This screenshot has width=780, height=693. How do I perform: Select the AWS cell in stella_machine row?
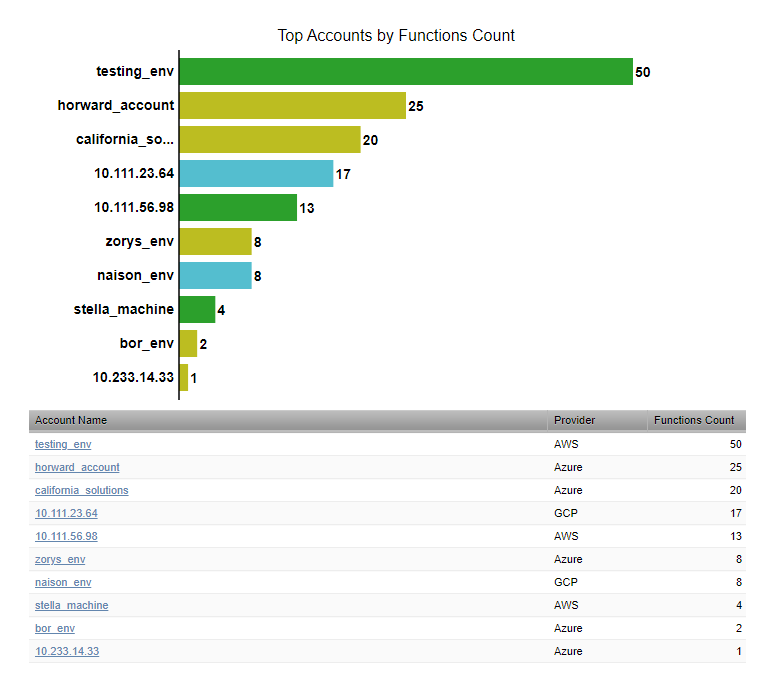(x=566, y=605)
